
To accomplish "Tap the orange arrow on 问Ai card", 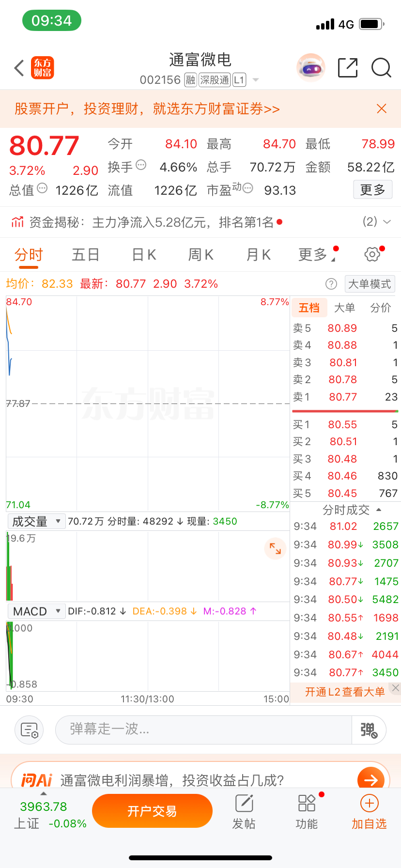I will point(371,780).
